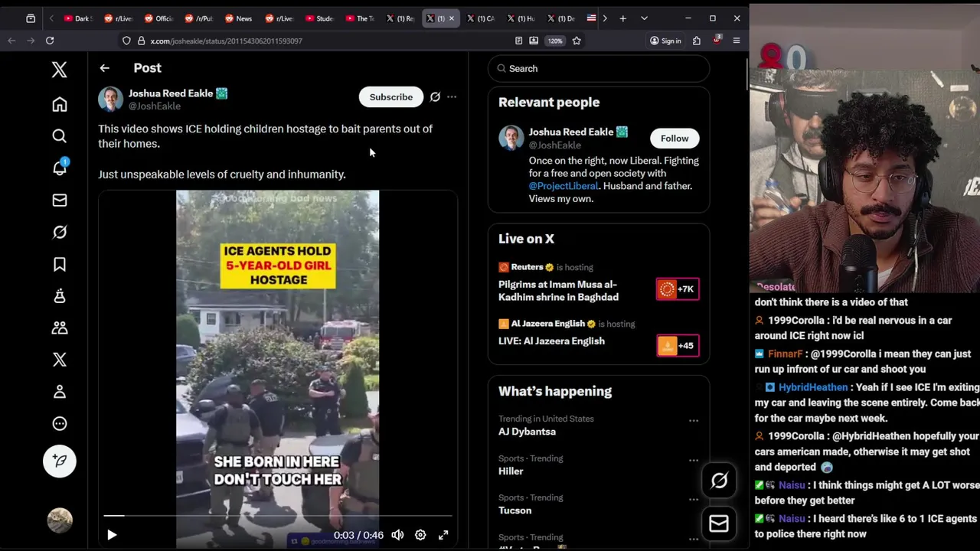Close the active X tab
Screen dimensions: 980x551
pyautogui.click(x=452, y=18)
